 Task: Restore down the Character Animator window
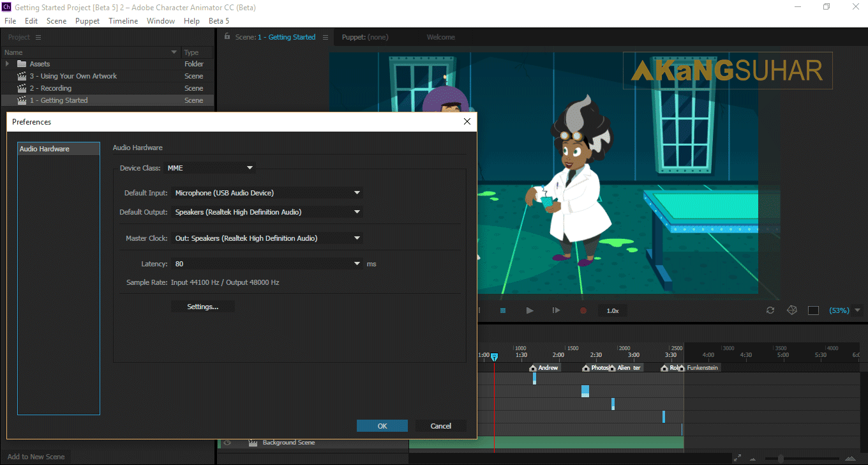827,6
